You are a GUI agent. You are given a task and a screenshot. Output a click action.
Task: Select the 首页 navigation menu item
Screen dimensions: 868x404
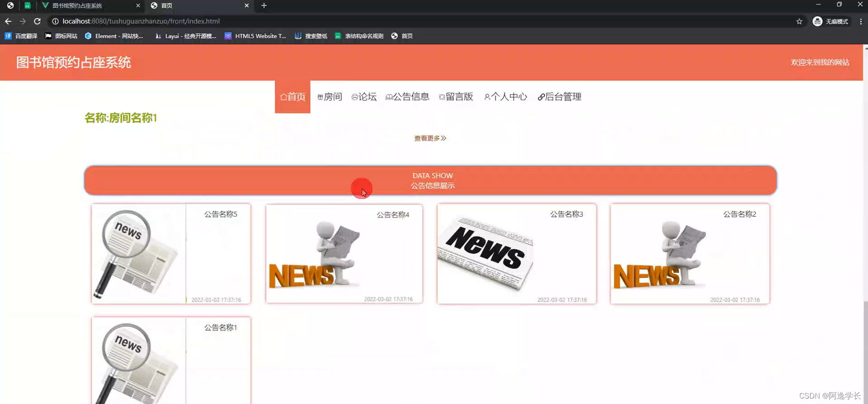click(x=292, y=97)
